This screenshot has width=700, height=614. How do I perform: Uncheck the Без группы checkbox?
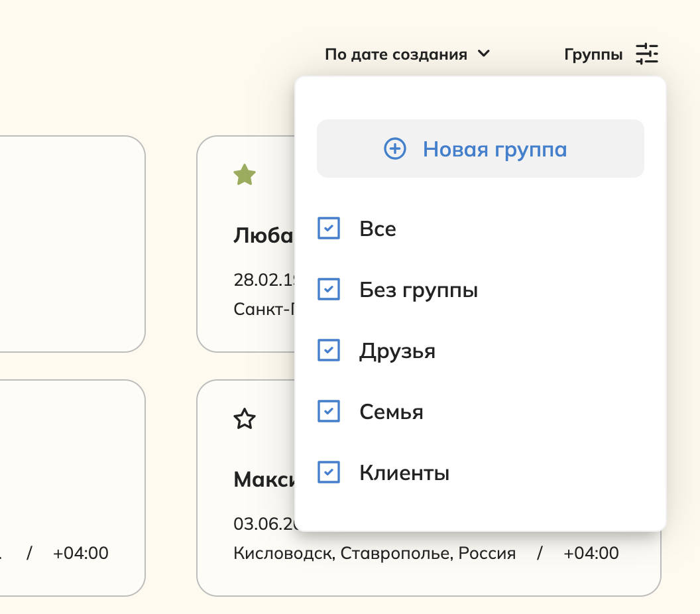329,289
